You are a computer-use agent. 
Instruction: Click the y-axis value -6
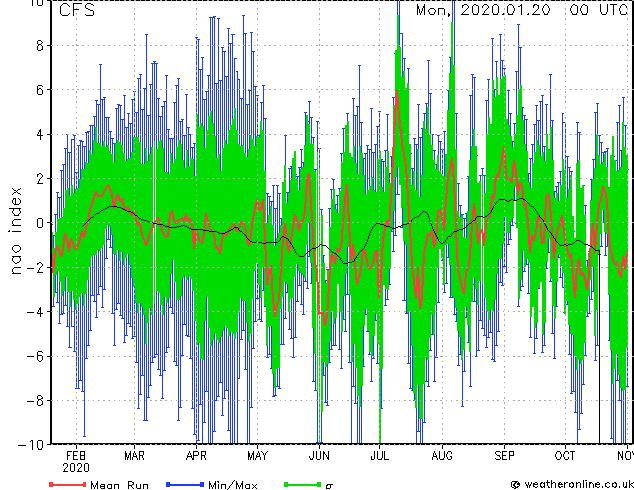(35, 356)
